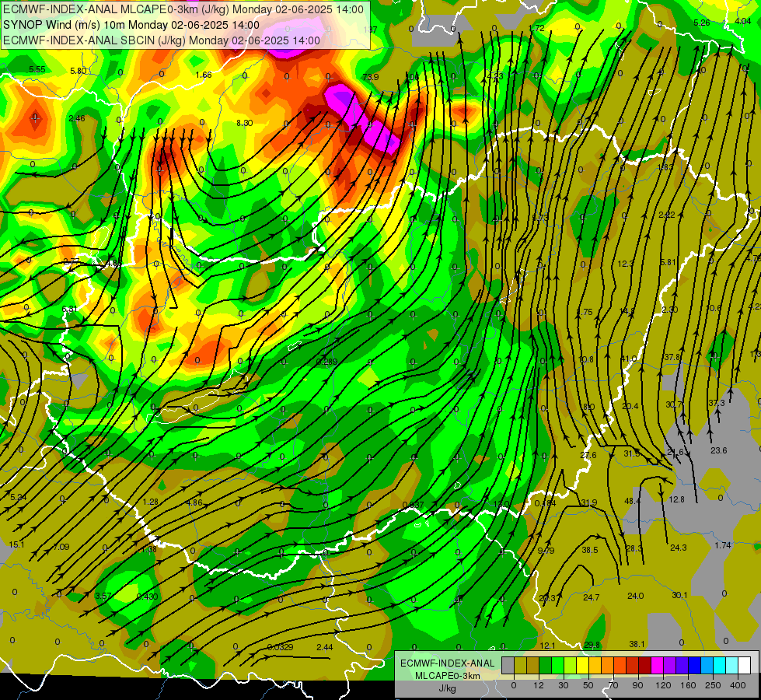Click the map value 24.3
Screen dimensions: 761x700
coord(679,548)
